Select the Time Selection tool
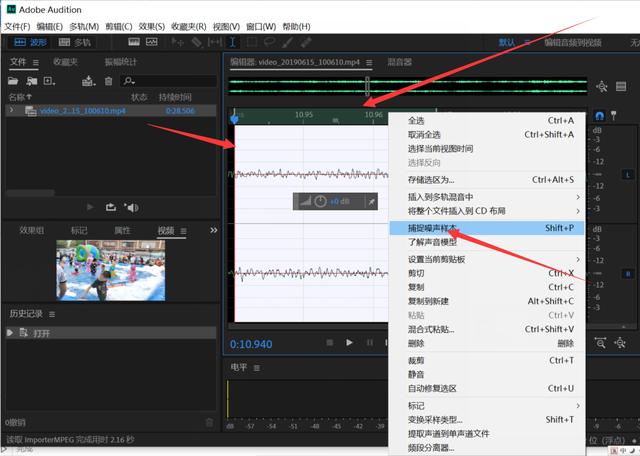Image resolution: width=640 pixels, height=456 pixels. (x=233, y=42)
